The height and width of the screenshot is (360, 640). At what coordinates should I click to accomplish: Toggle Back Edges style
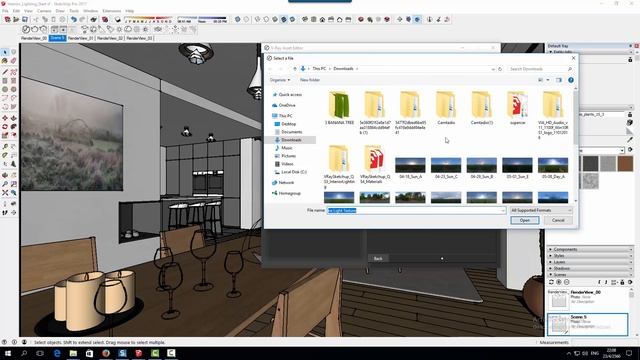[x=246, y=20]
